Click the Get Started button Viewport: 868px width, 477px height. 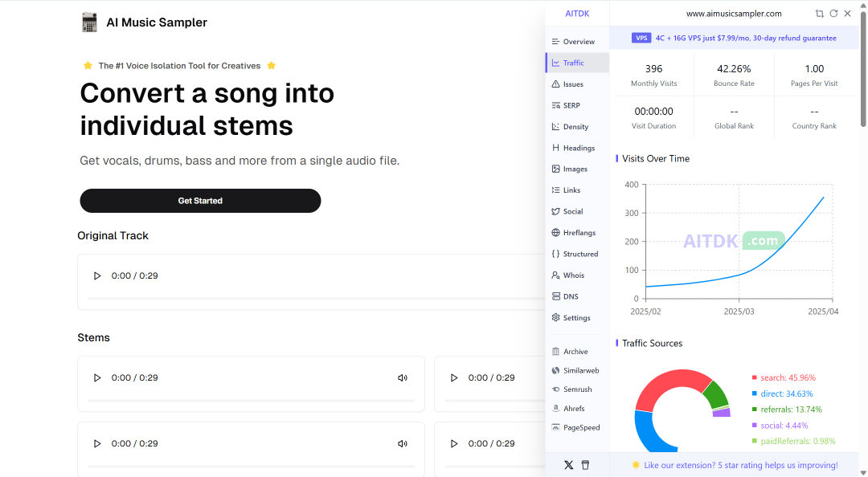pyautogui.click(x=200, y=201)
